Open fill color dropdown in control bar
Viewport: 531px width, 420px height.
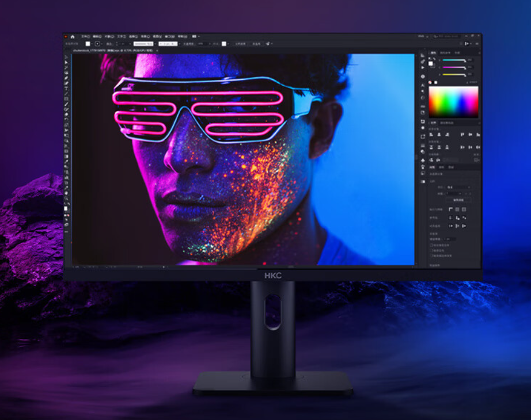click(x=92, y=44)
